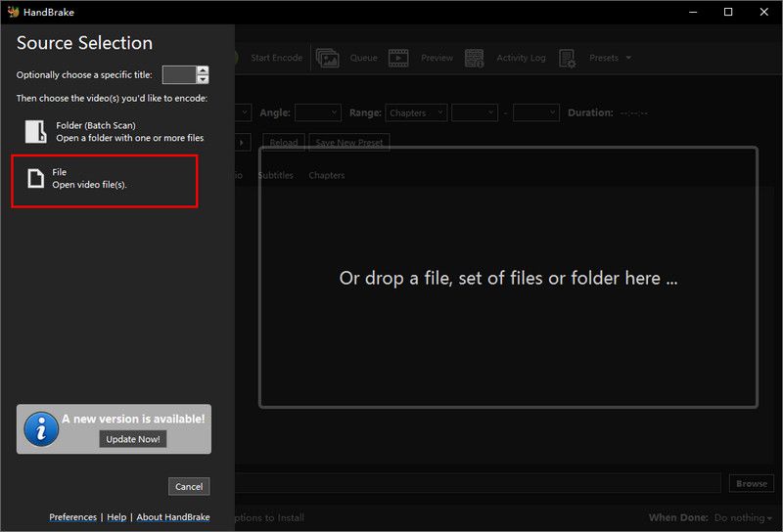783x532 pixels.
Task: Open the About HandBrake link
Action: coord(172,517)
